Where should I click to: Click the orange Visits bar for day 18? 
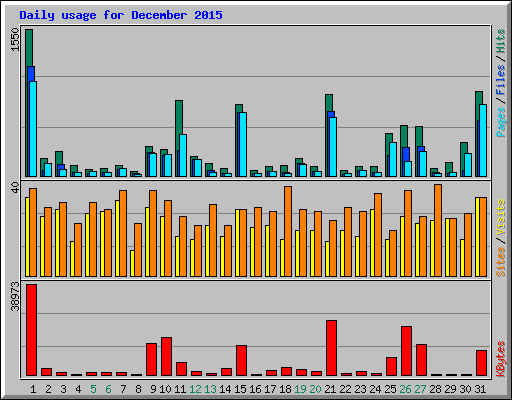point(288,231)
